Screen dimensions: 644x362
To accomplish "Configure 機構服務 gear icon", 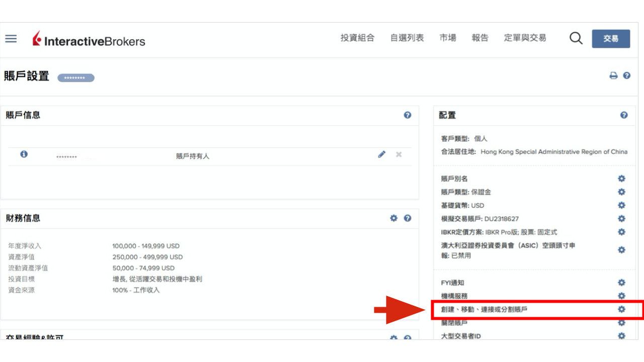I will coord(621,296).
